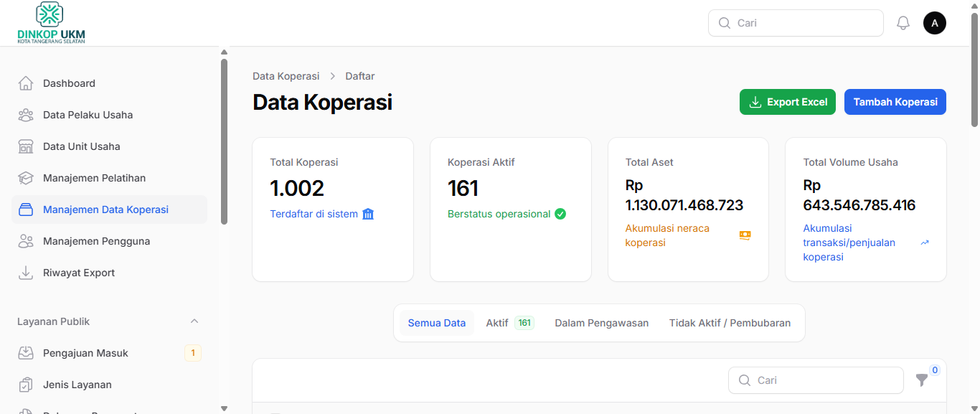Image resolution: width=980 pixels, height=414 pixels.
Task: Click sidebar scrollbar up arrow
Action: click(224, 52)
